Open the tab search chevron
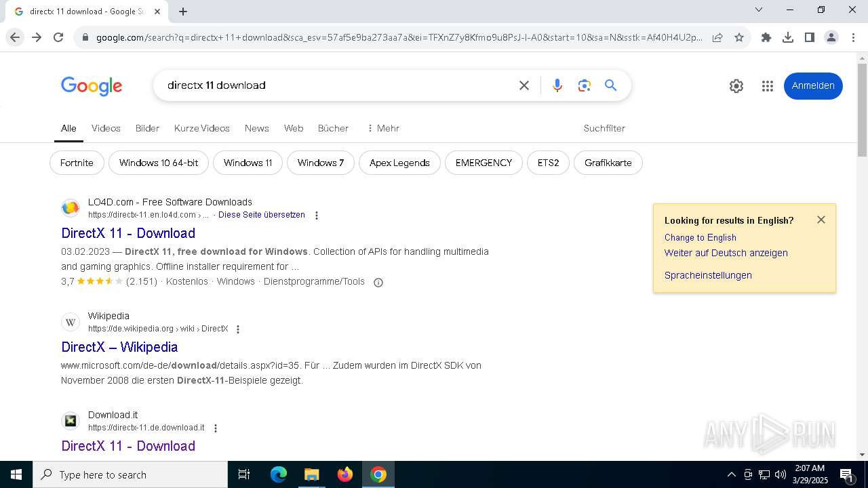 click(759, 9)
